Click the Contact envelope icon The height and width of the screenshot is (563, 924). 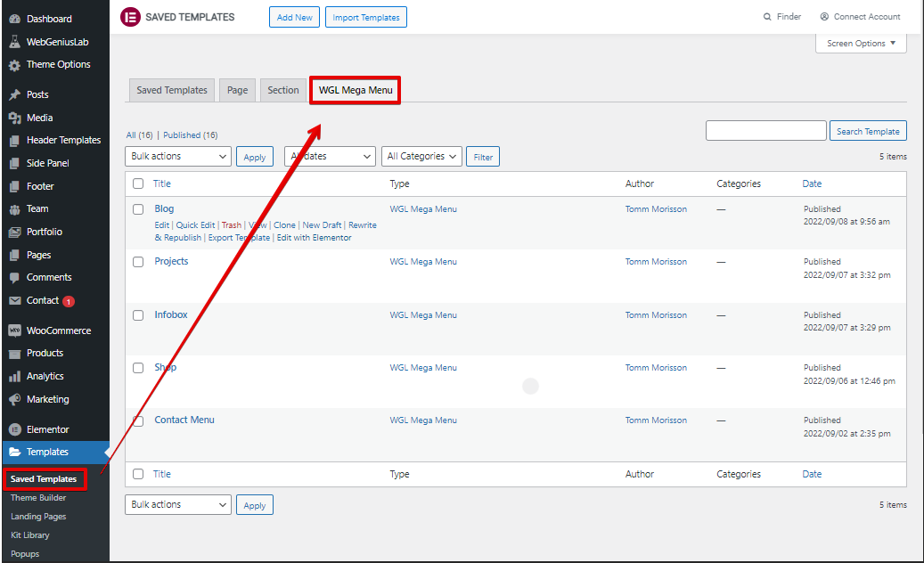click(x=15, y=300)
